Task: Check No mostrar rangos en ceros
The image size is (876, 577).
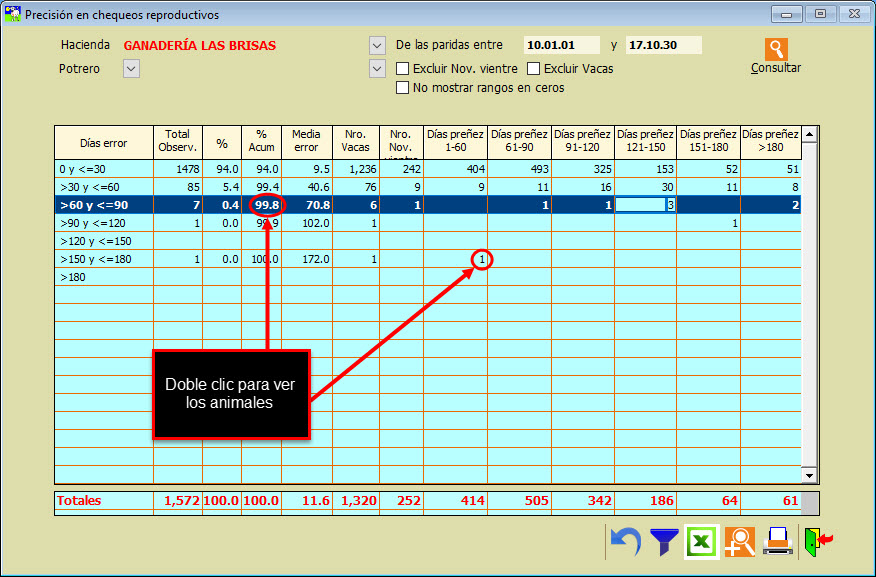Action: pyautogui.click(x=403, y=88)
